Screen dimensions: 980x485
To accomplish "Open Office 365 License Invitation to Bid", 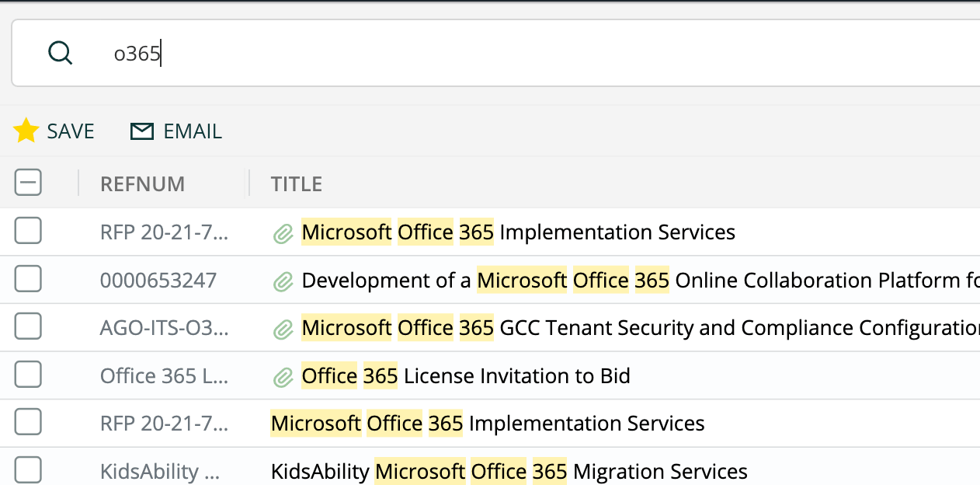I will coord(466,376).
